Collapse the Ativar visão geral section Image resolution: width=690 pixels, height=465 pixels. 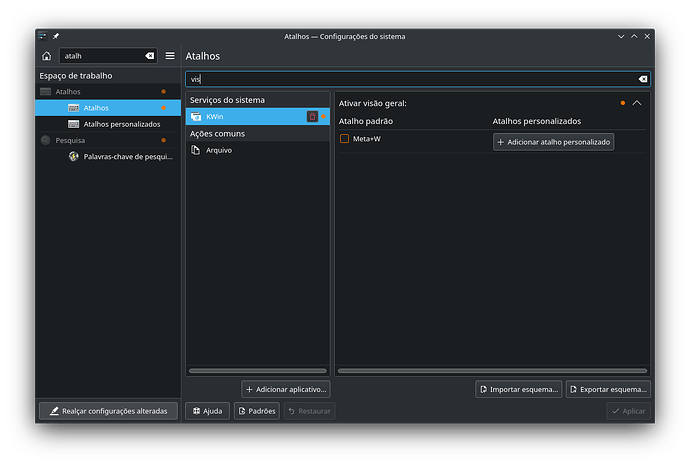[x=637, y=103]
